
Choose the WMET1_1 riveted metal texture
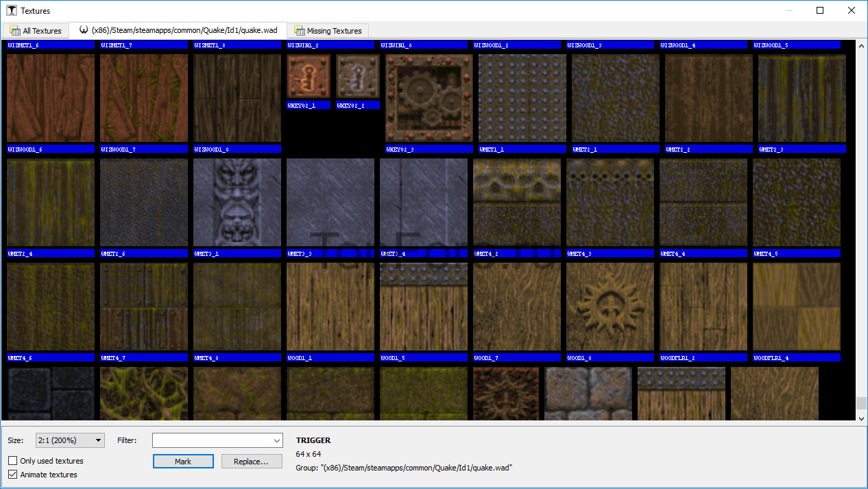pos(522,98)
